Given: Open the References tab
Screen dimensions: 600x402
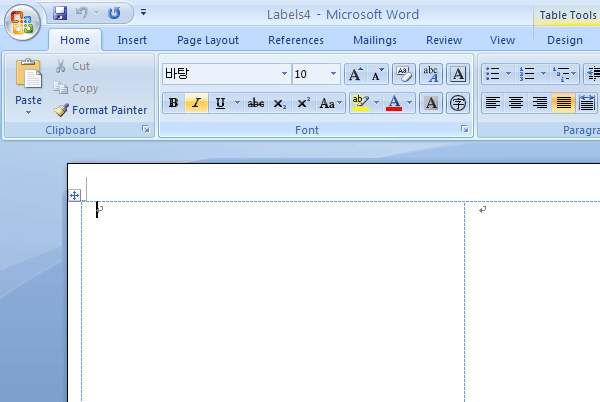Looking at the screenshot, I should (x=296, y=40).
